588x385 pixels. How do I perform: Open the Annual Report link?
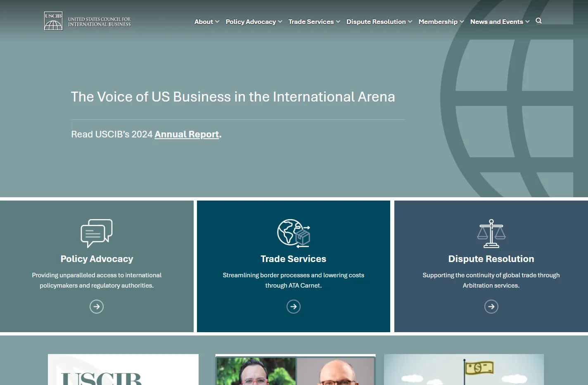coord(187,134)
